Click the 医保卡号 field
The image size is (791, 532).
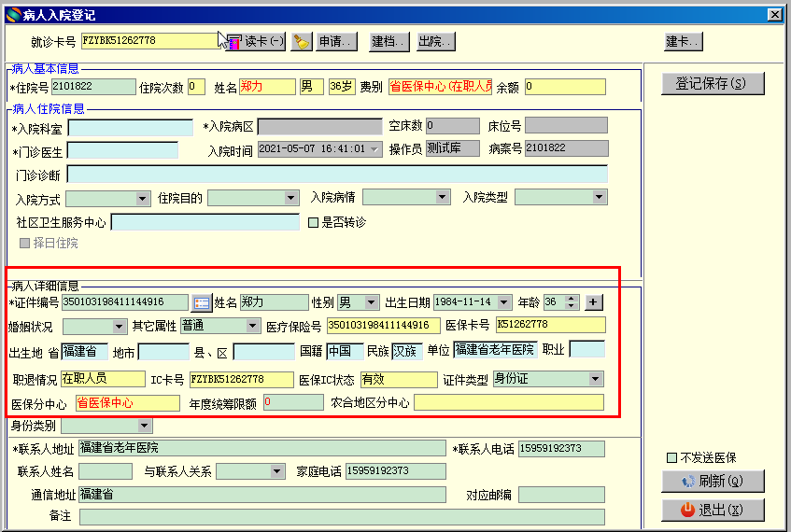click(x=551, y=325)
